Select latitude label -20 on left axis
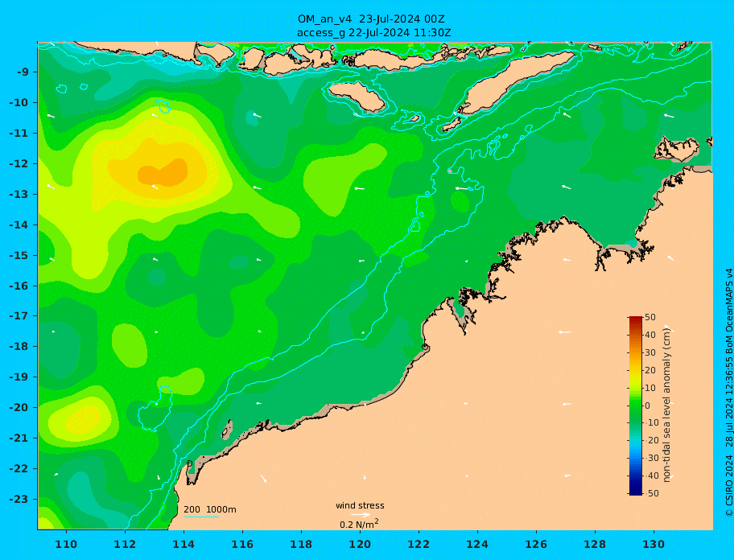734x560 pixels. 19,407
